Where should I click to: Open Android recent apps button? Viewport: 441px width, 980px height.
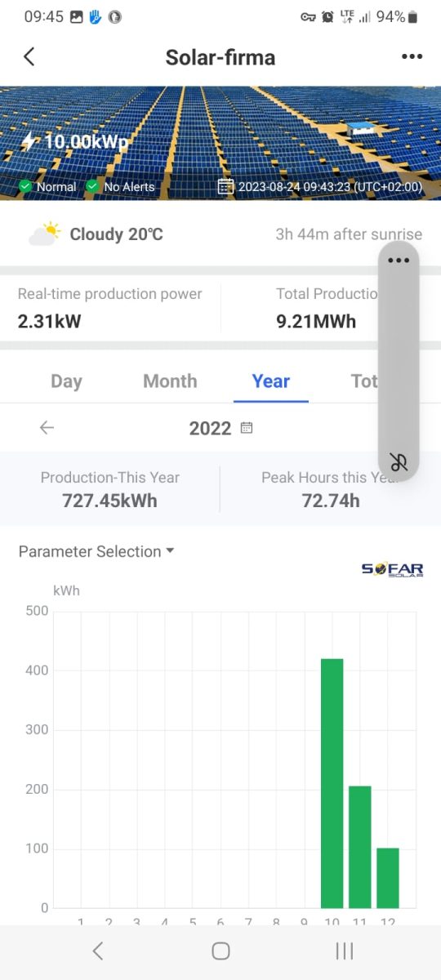(345, 951)
